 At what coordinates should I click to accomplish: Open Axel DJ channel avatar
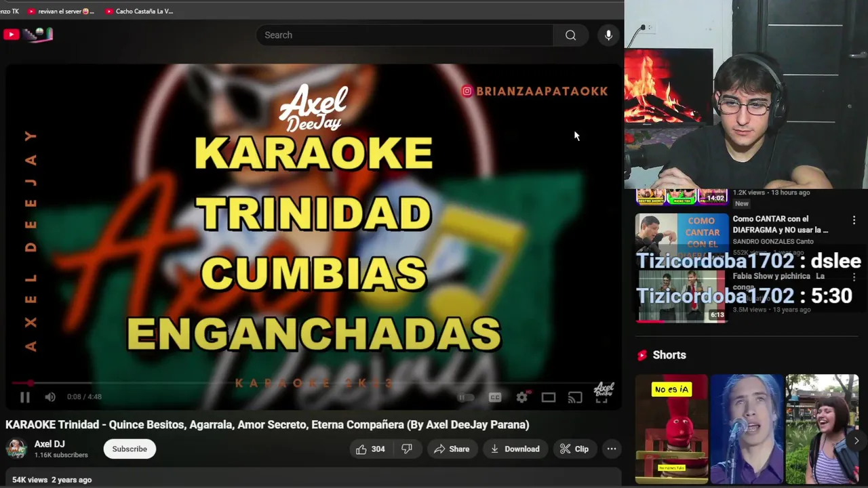click(16, 449)
